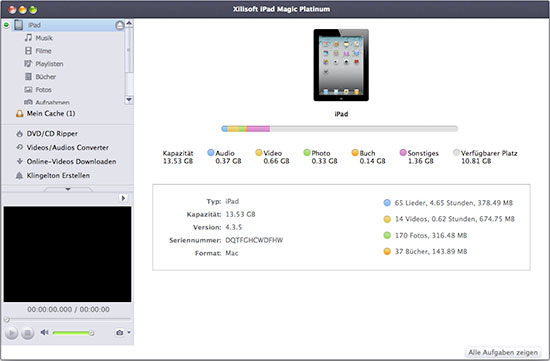Image resolution: width=550 pixels, height=361 pixels.
Task: Open Playlisten in the sidebar
Action: click(x=49, y=64)
